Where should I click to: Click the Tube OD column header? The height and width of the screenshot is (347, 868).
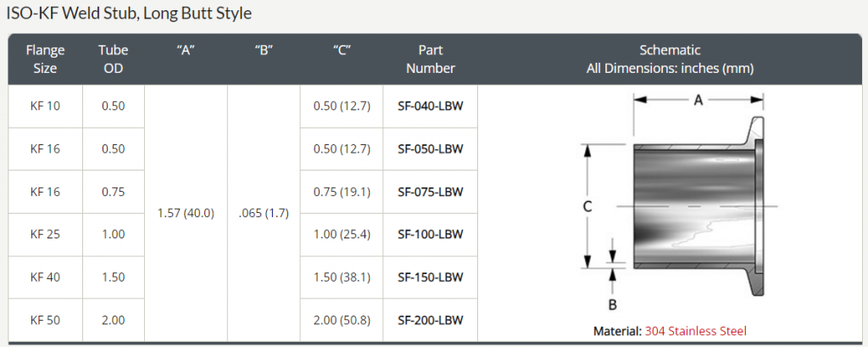point(113,59)
